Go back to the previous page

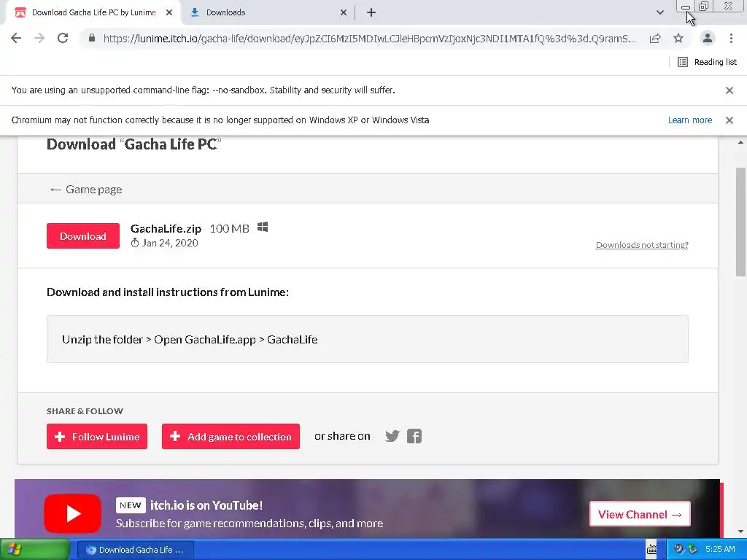tap(16, 38)
